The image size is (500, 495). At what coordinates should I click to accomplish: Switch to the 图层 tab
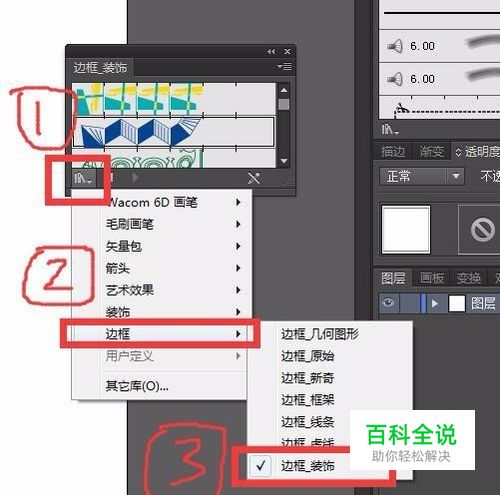(x=393, y=278)
